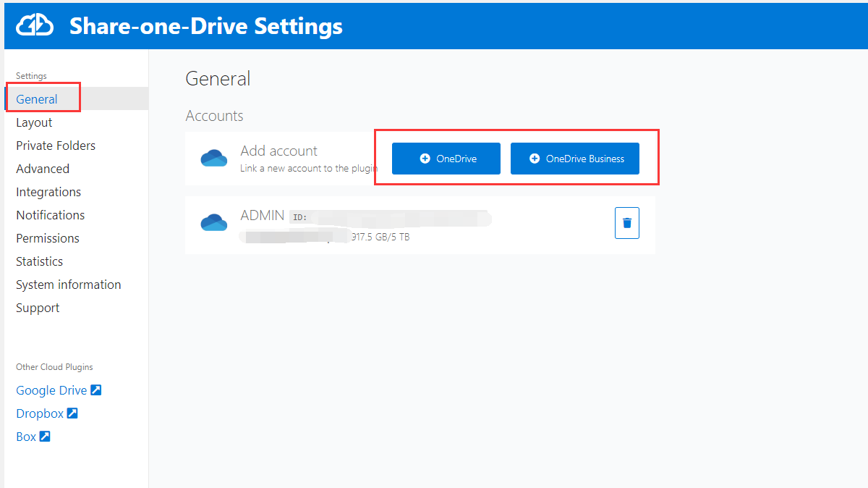Click the ADMIN account name

point(263,216)
